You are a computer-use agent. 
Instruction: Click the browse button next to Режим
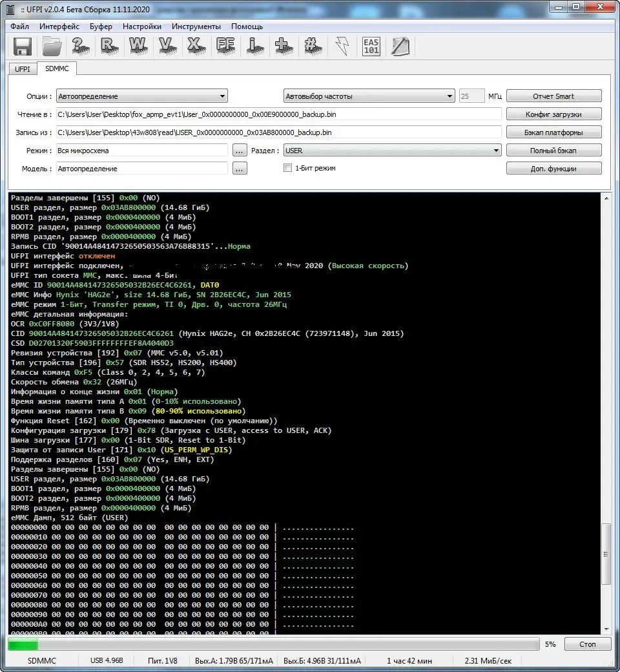240,151
